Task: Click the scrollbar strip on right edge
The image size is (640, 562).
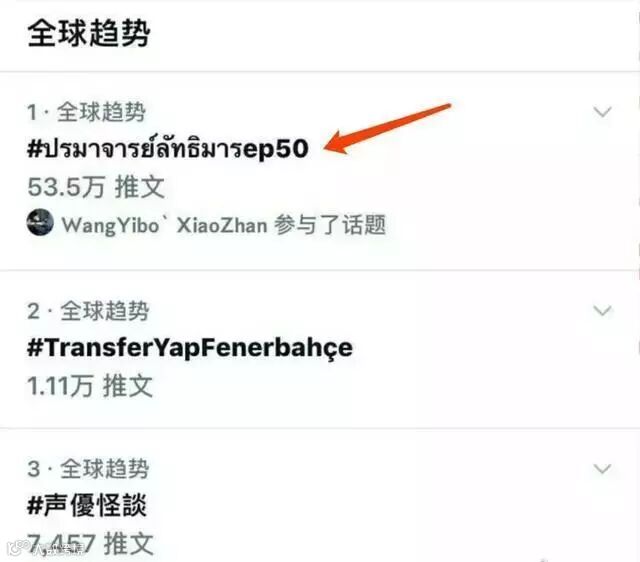Action: [x=638, y=281]
